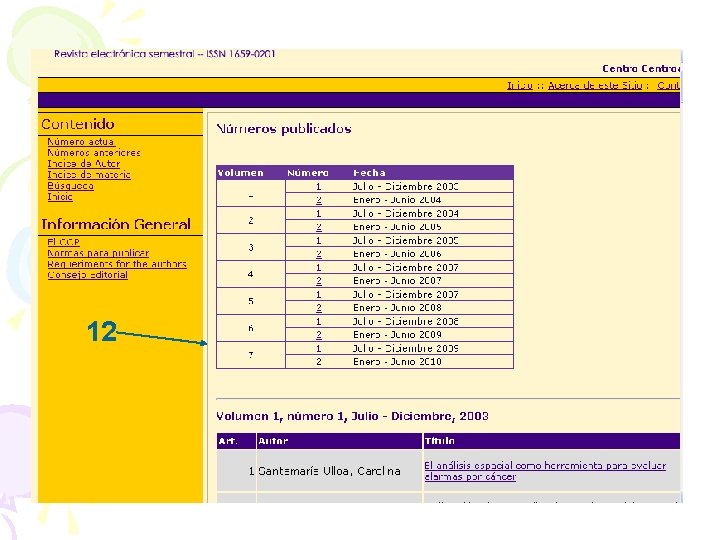Open number 1 of Julio - Diciembre 2004
This screenshot has width=720, height=540.
click(x=319, y=214)
